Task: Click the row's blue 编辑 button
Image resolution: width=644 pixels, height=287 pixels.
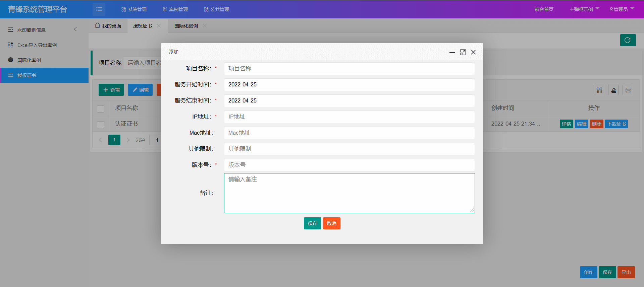Action: (x=582, y=124)
